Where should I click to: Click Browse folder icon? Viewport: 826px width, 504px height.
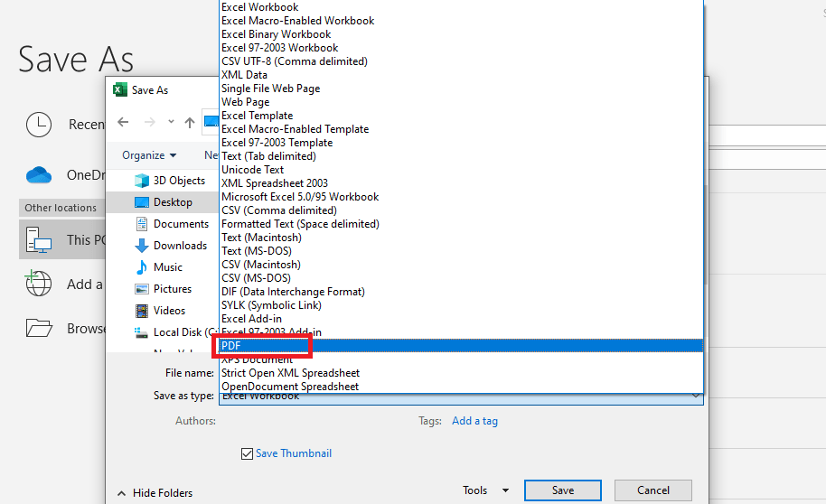pyautogui.click(x=39, y=328)
